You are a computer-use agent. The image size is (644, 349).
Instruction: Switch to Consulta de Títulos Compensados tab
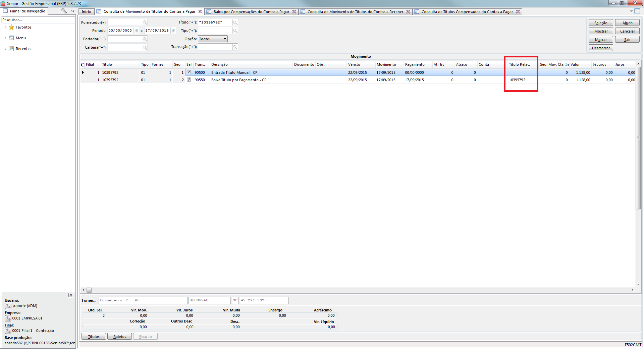click(x=467, y=12)
